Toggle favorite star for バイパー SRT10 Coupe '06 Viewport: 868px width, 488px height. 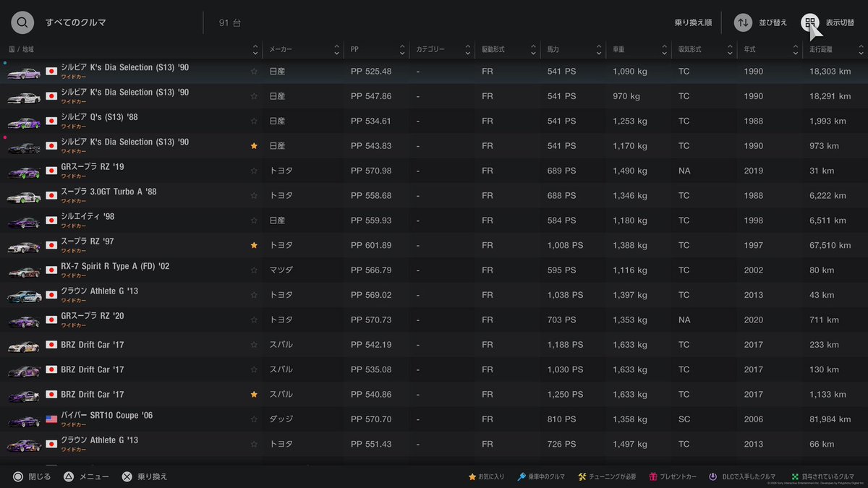254,419
